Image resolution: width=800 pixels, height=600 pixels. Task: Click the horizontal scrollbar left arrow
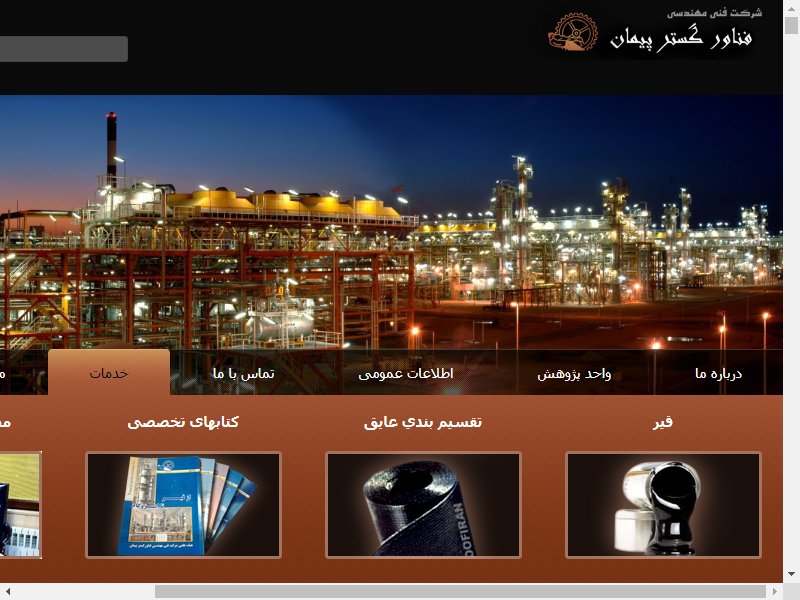8,592
